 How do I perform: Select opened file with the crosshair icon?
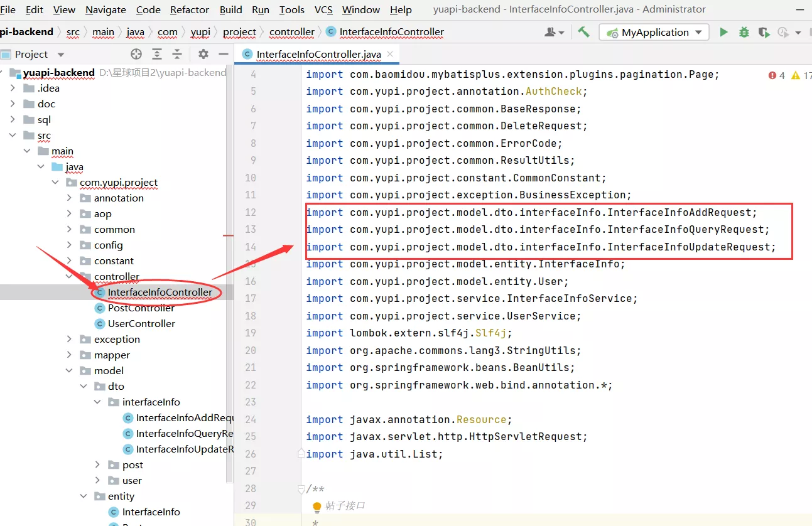136,54
